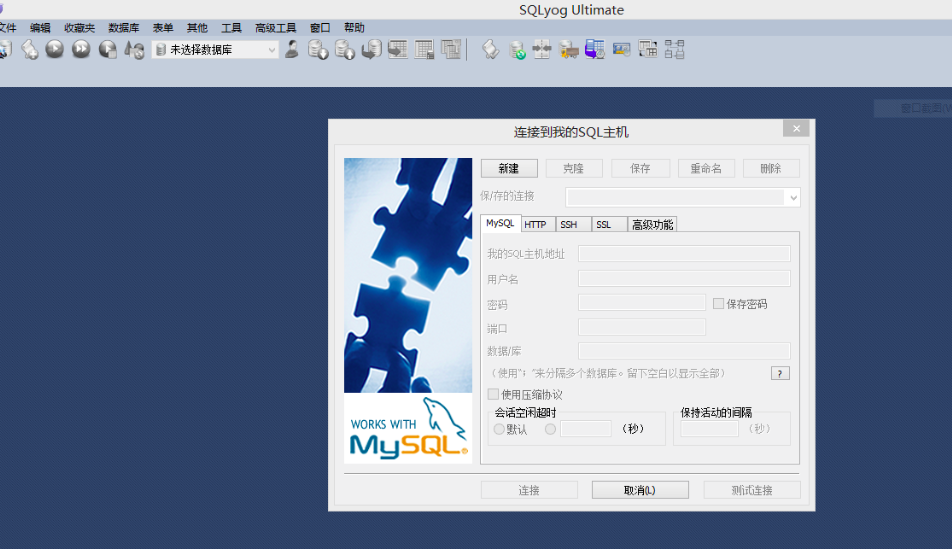The image size is (952, 549).
Task: Click the 保持活动的间隔 seconds input field
Action: click(x=709, y=429)
